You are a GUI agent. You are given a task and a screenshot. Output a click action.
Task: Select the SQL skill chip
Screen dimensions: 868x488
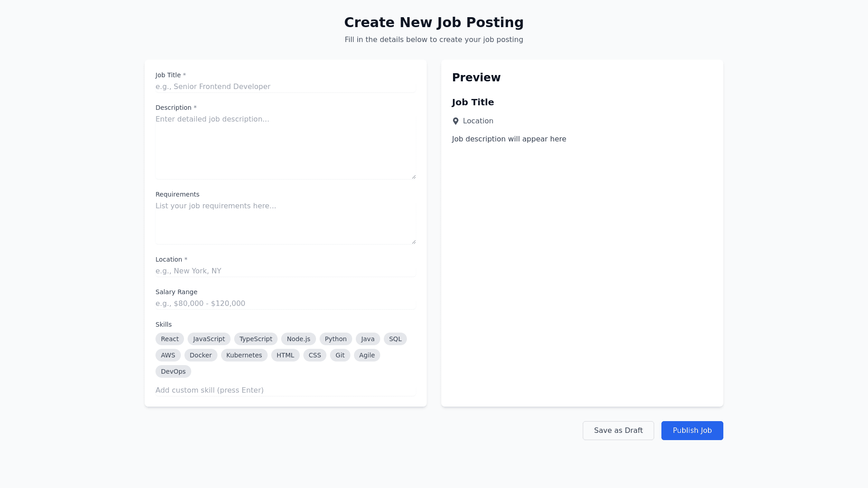(395, 339)
